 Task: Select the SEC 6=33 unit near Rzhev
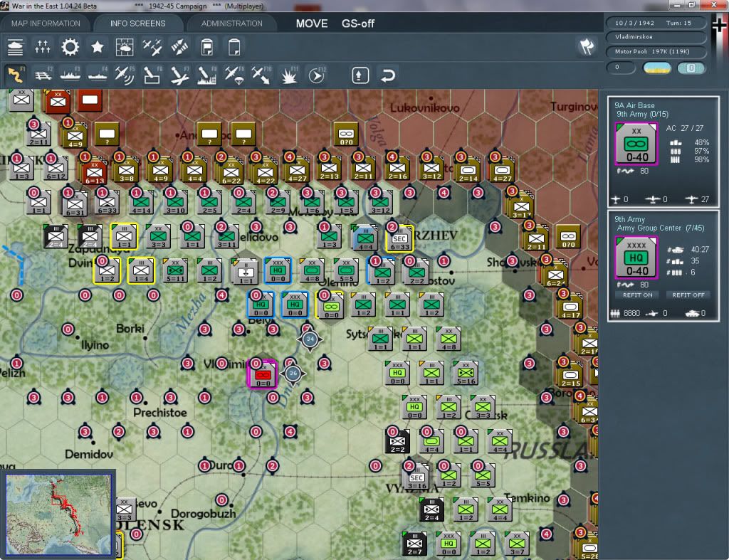pyautogui.click(x=399, y=239)
